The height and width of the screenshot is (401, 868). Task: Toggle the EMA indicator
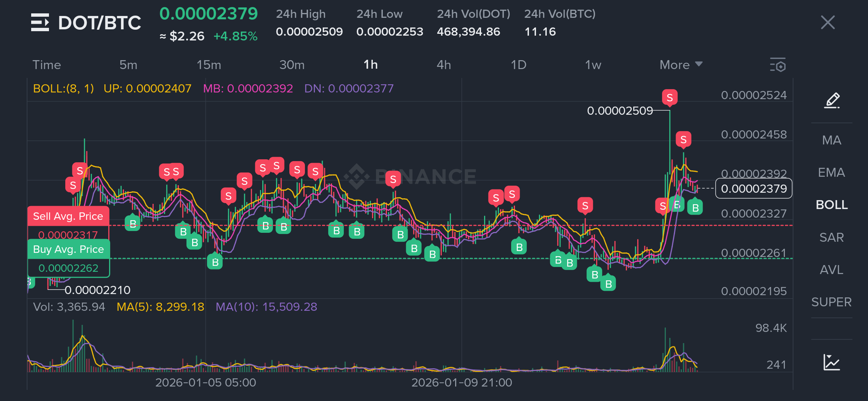point(832,172)
